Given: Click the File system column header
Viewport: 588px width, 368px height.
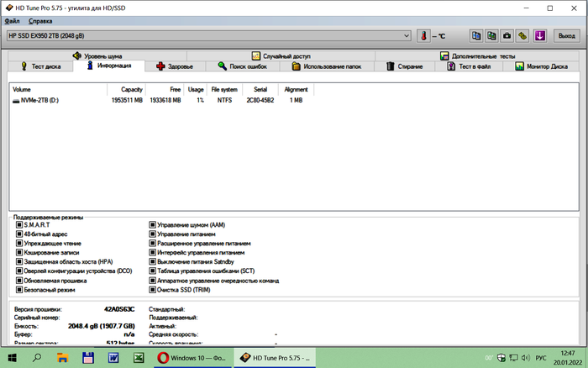Looking at the screenshot, I should (224, 89).
